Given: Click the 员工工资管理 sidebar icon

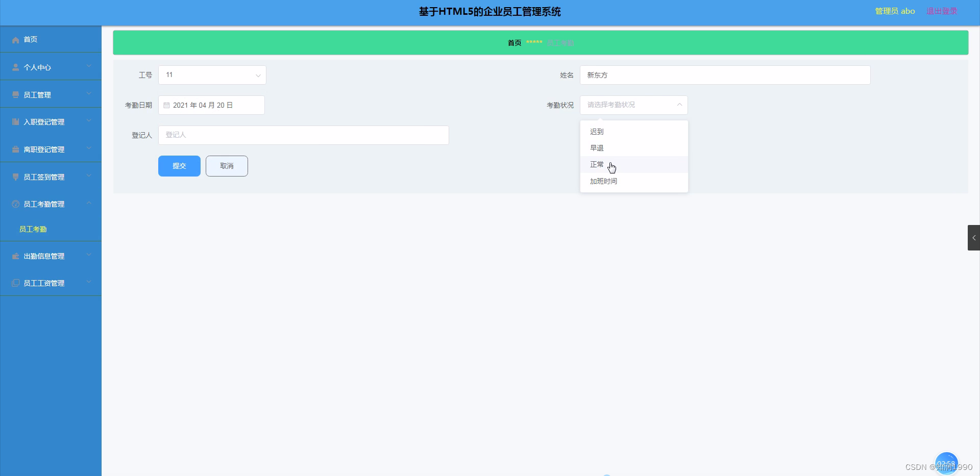Looking at the screenshot, I should click(x=15, y=283).
